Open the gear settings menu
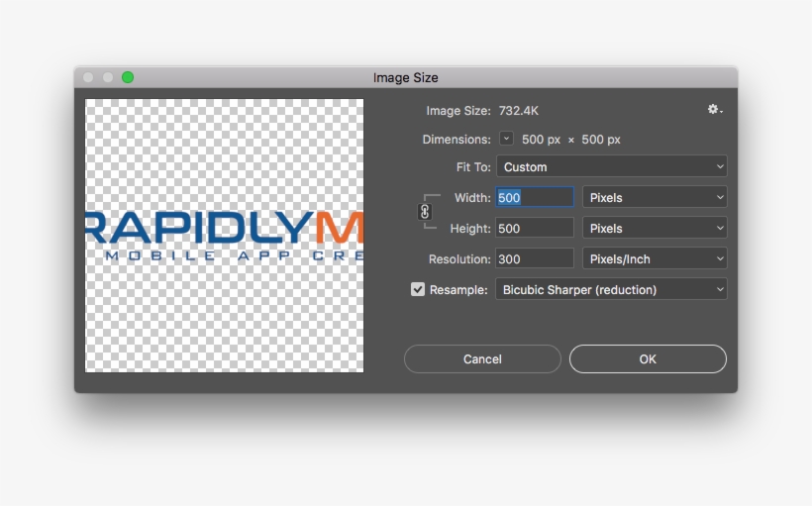The image size is (812, 506). (714, 110)
